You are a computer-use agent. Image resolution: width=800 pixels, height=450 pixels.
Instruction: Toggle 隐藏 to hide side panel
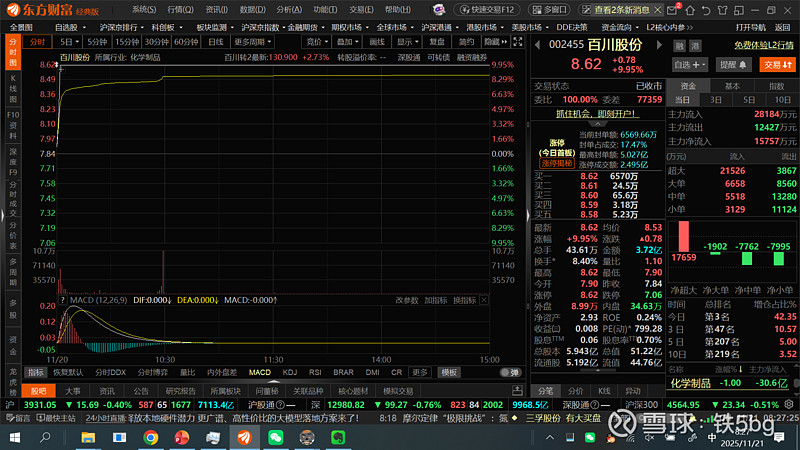(495, 42)
